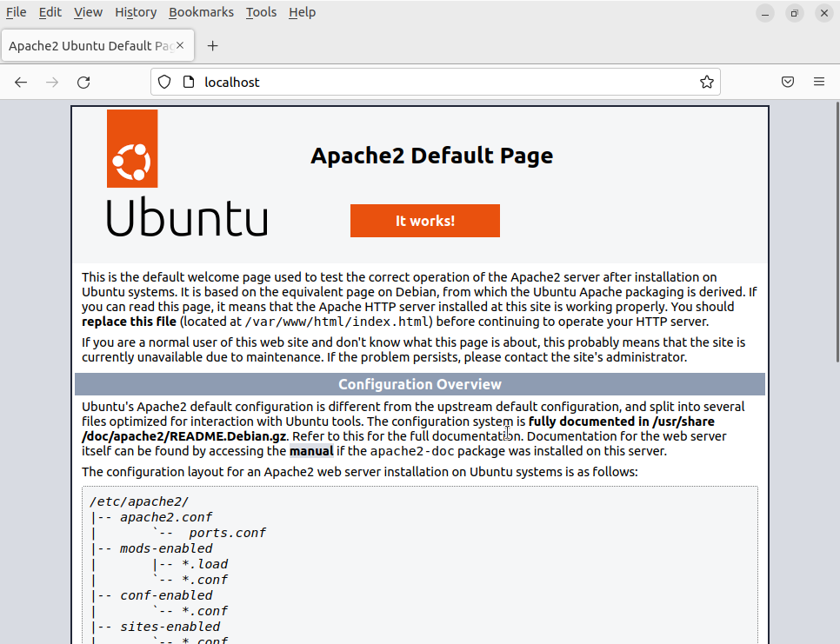The image size is (840, 644).
Task: Click the Apache2 Default Page heading
Action: [432, 156]
